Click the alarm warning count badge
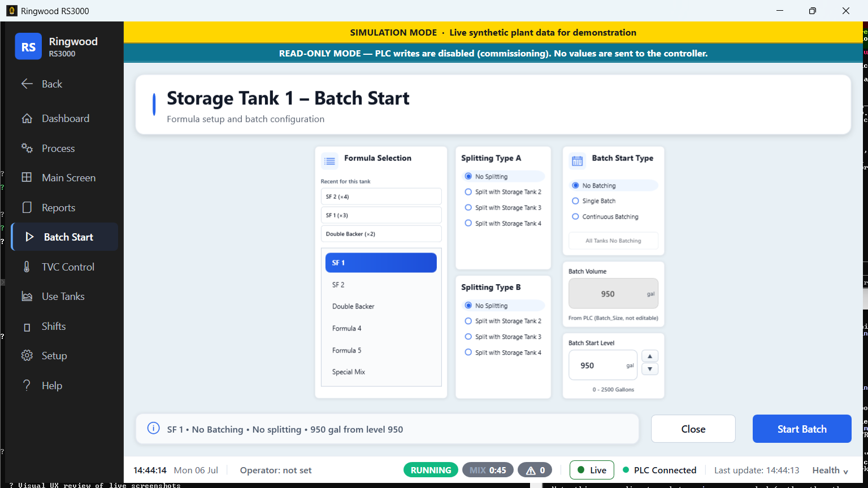Viewport: 868px width, 488px height. [x=536, y=470]
